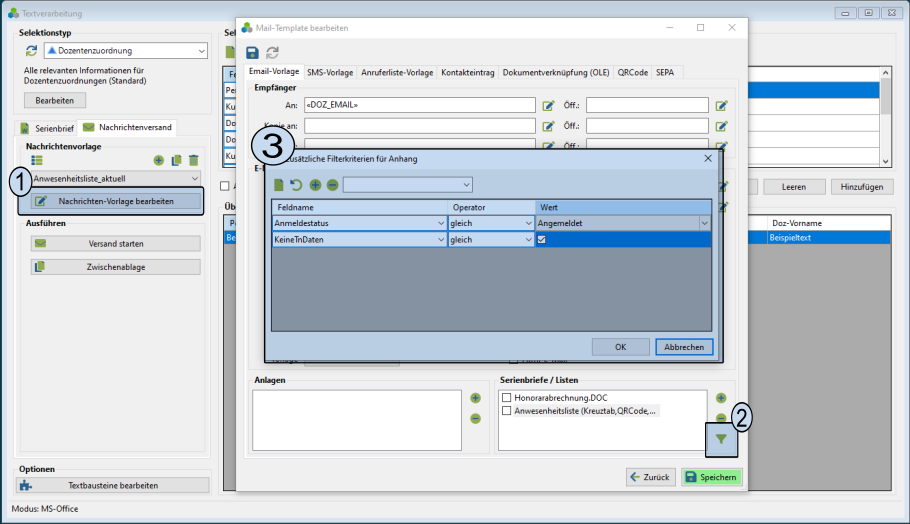This screenshot has height=524, width=910.
Task: Toggle the KeineTnDaten value checkbox
Action: (541, 239)
